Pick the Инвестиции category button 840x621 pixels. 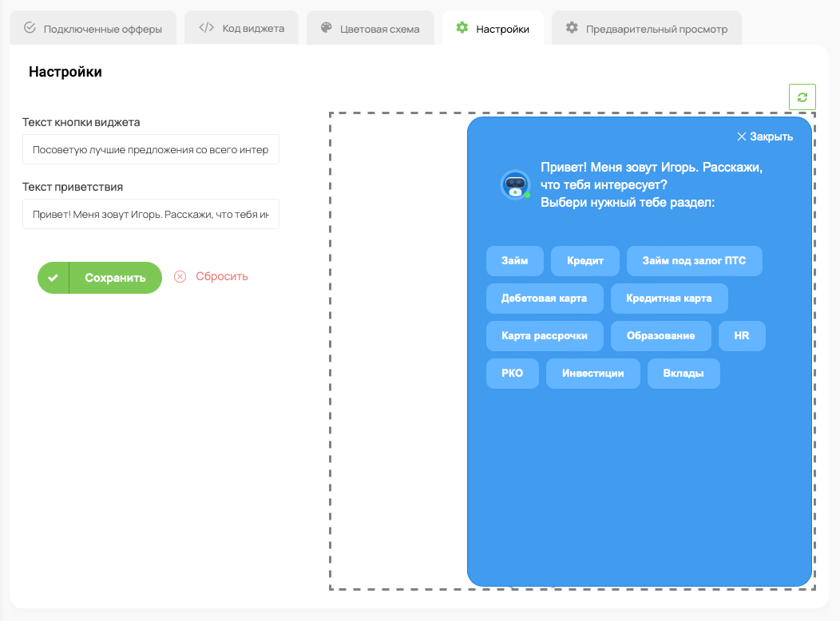[592, 374]
